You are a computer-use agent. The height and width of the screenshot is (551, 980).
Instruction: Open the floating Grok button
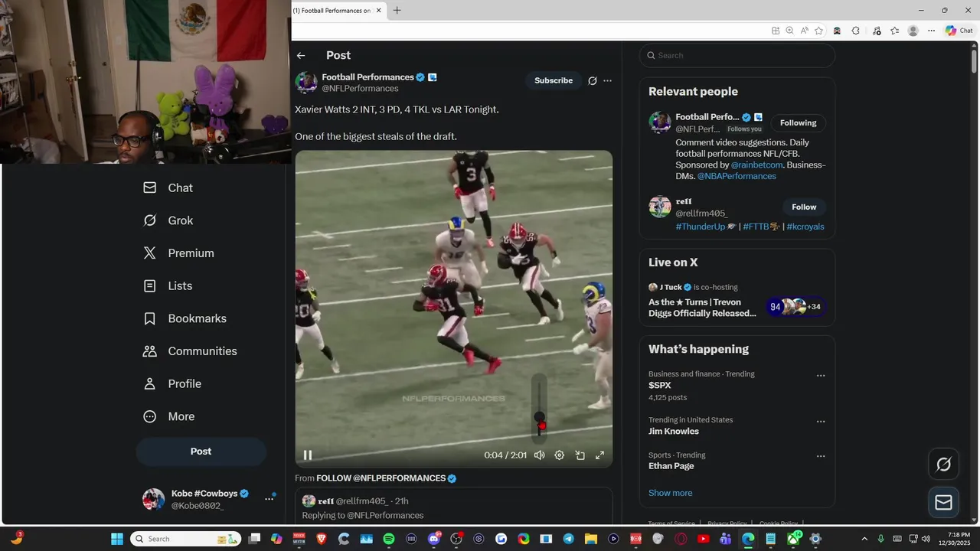[943, 465]
